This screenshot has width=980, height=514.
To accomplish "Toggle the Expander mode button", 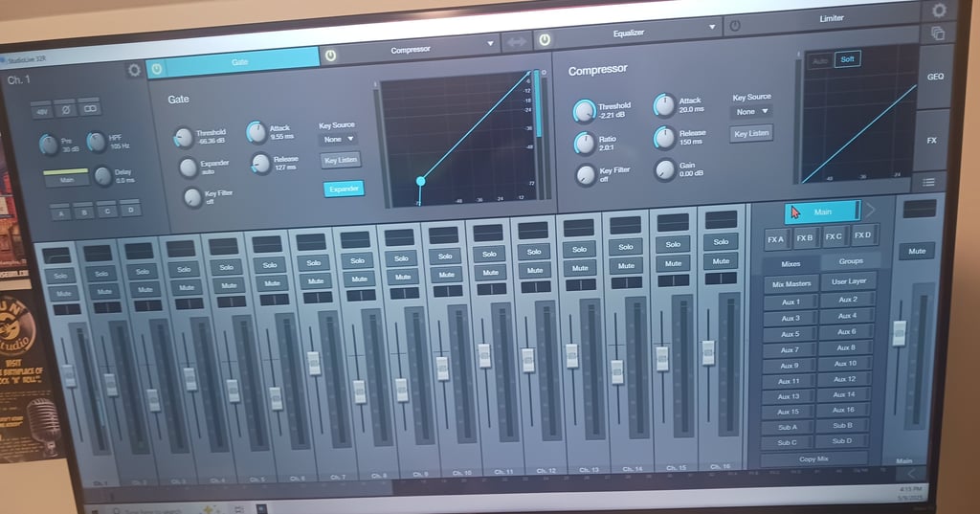I will tap(344, 189).
